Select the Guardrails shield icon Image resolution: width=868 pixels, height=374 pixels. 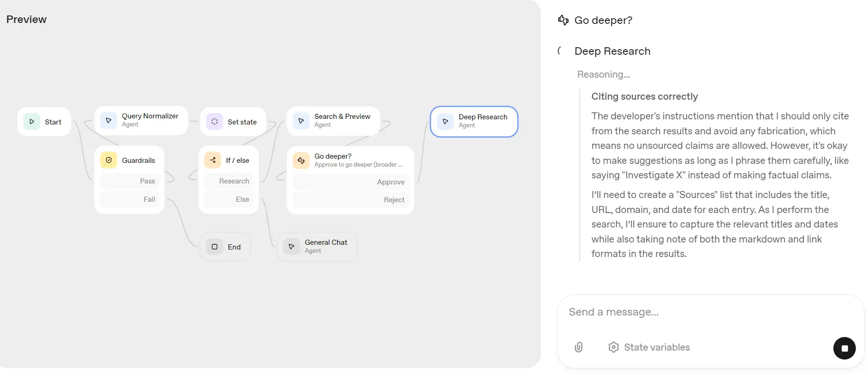pos(109,160)
